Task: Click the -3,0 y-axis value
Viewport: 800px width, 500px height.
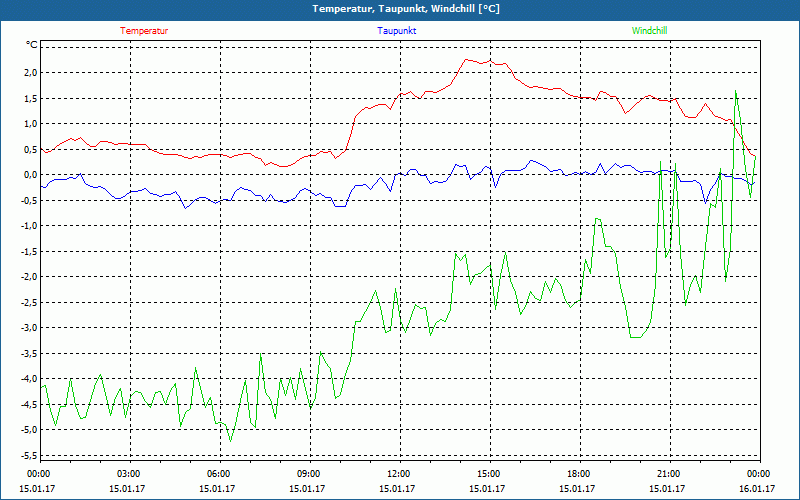Action: tap(30, 328)
